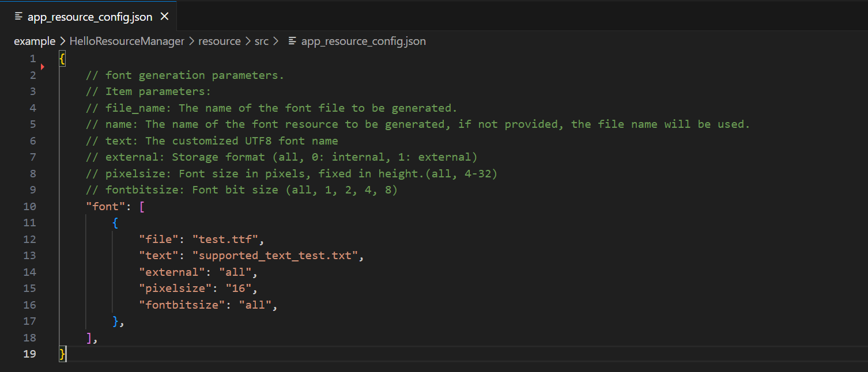Expand the chevron after HelloResourceManager breadcrumb
The height and width of the screenshot is (372, 868).
[192, 41]
